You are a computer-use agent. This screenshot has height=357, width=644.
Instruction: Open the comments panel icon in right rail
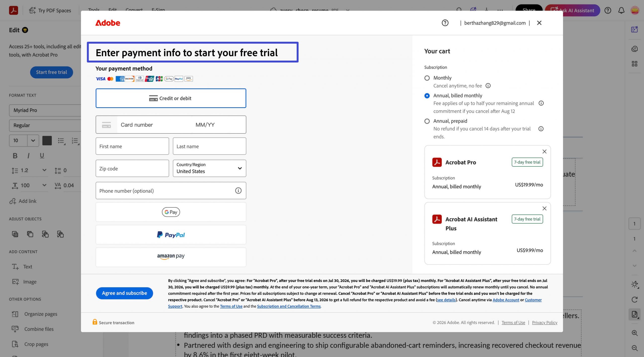pos(634,49)
